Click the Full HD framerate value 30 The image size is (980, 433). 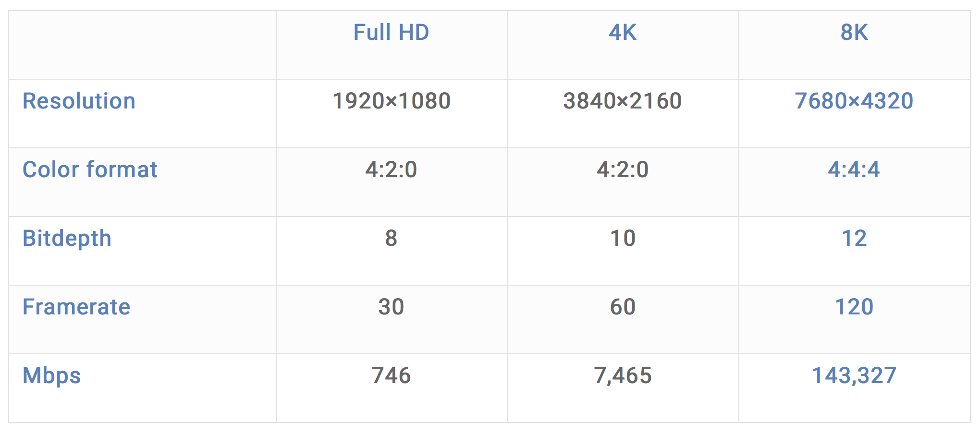point(391,307)
